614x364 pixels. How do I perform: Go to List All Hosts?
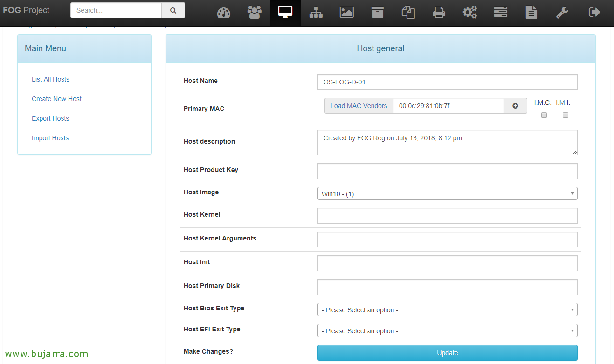pyautogui.click(x=50, y=79)
